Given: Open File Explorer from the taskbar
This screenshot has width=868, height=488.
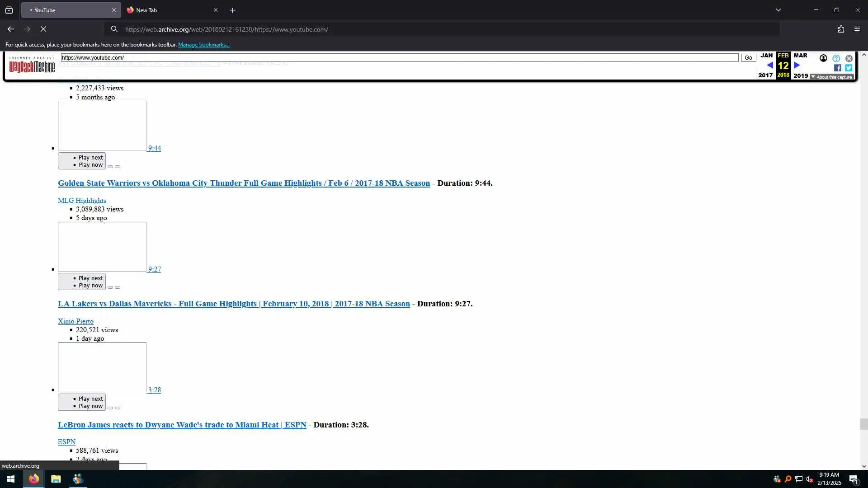Looking at the screenshot, I should point(56,479).
